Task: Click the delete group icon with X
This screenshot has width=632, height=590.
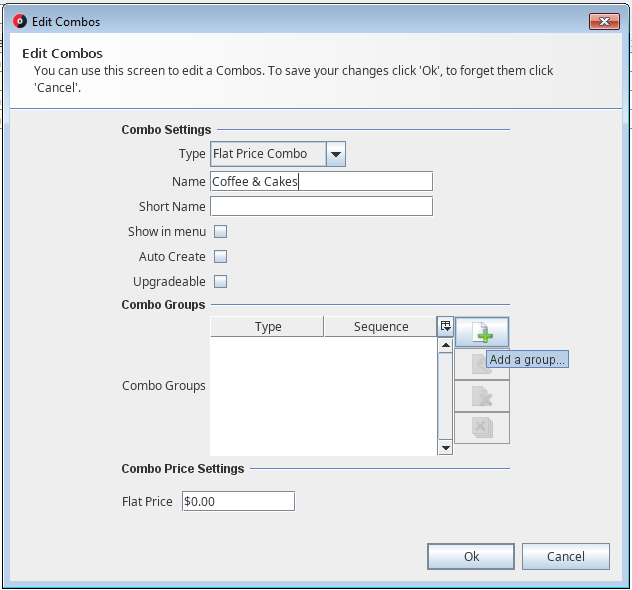Action: [482, 396]
